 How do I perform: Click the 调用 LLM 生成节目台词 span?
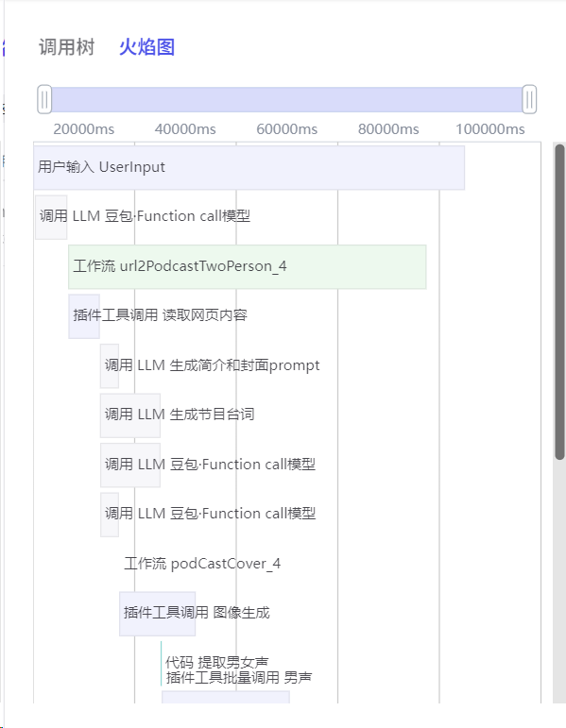tap(130, 415)
